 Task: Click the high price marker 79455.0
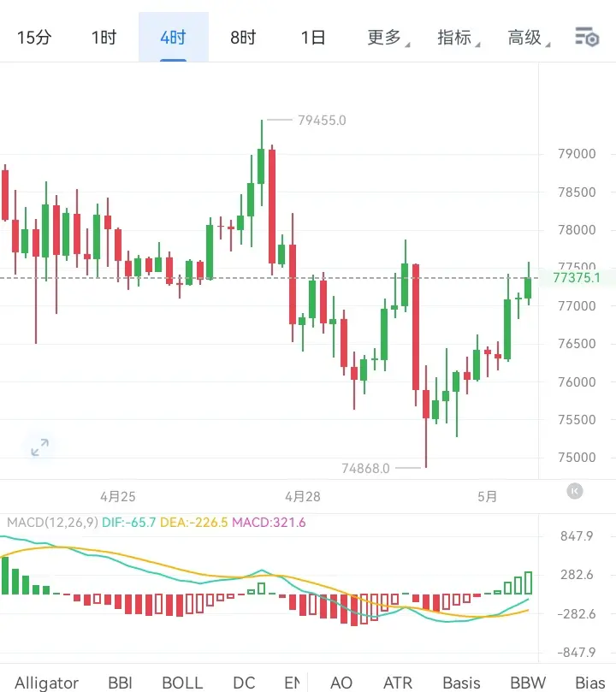coord(322,120)
